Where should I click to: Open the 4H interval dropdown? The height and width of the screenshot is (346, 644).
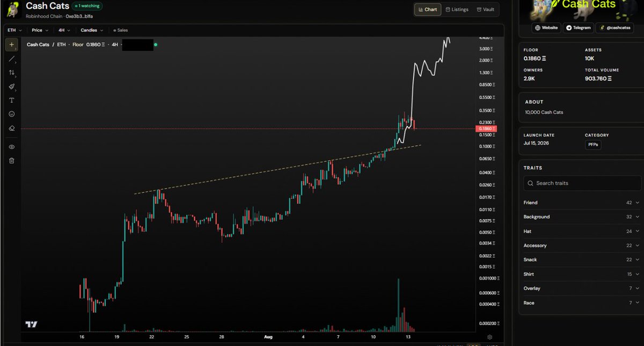pyautogui.click(x=64, y=30)
